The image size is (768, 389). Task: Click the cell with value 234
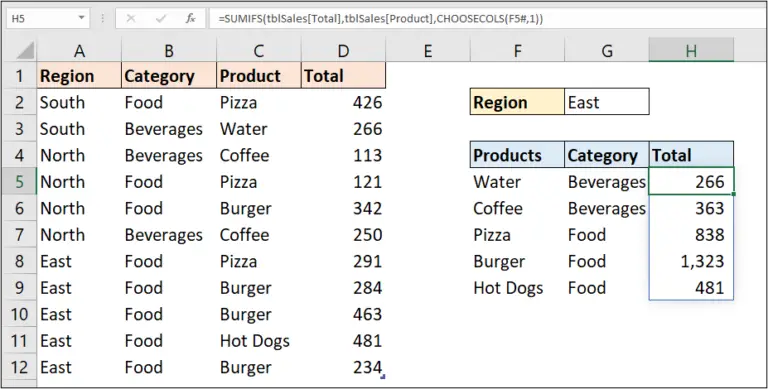[x=343, y=366]
